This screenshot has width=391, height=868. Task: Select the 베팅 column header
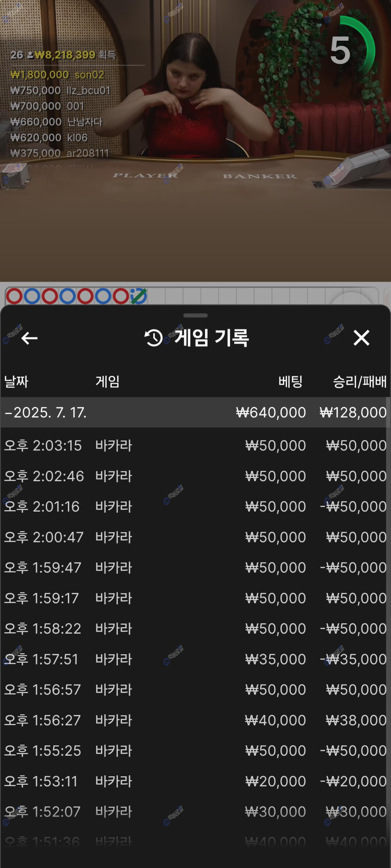click(290, 382)
